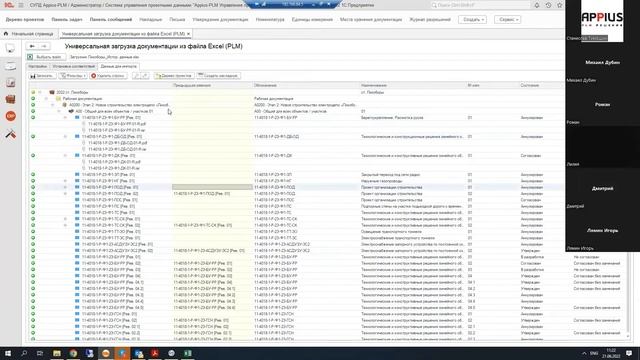Click the home icon of Начальная страница
The image size is (640, 360).
pos(6,33)
